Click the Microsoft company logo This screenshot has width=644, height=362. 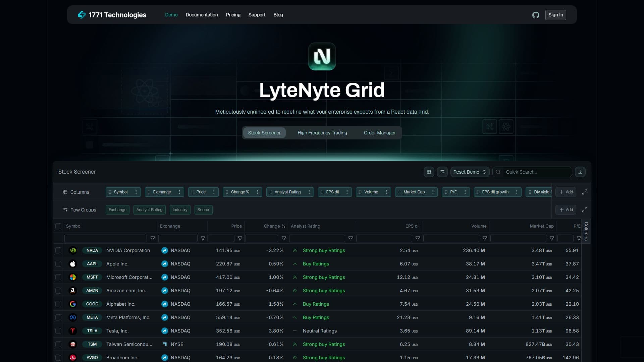pos(73,277)
